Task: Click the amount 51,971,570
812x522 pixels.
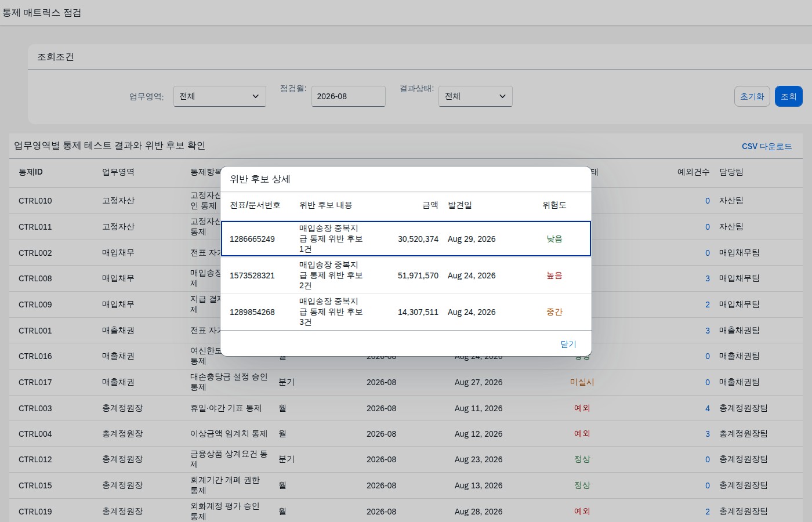Action: coord(418,275)
